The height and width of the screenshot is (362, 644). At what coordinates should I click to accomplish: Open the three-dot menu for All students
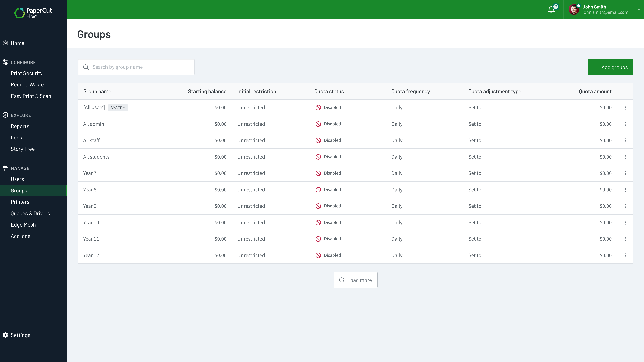coord(625,157)
